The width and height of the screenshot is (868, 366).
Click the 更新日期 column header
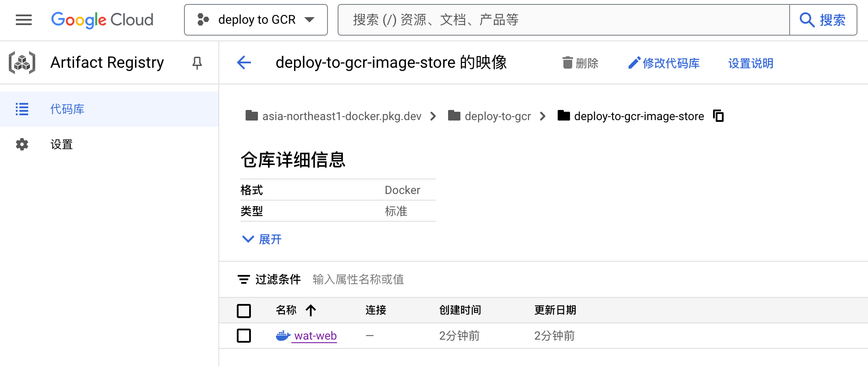point(555,310)
